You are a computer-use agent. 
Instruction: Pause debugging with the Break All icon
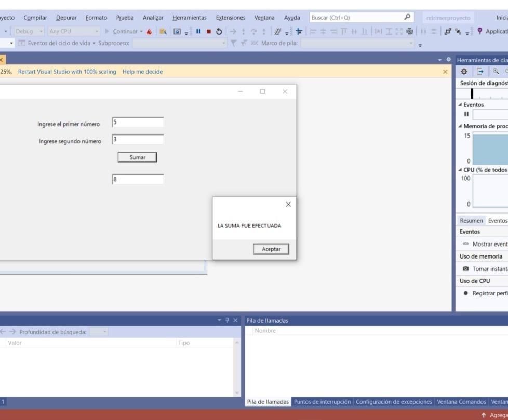[x=198, y=32]
